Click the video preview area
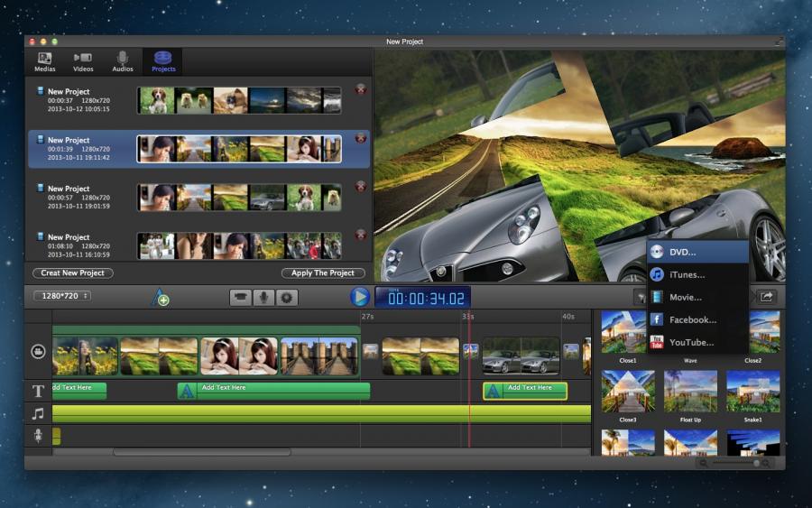812x508 pixels. coord(579,166)
